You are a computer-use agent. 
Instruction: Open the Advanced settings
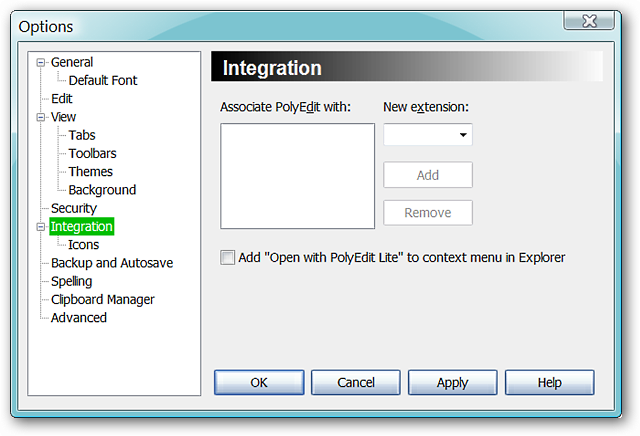pyautogui.click(x=79, y=318)
